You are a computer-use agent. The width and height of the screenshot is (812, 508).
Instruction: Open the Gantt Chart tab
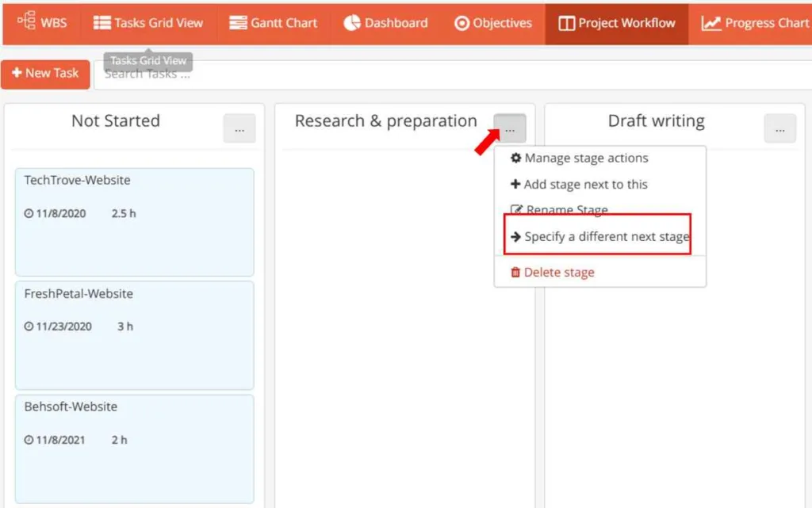point(273,23)
